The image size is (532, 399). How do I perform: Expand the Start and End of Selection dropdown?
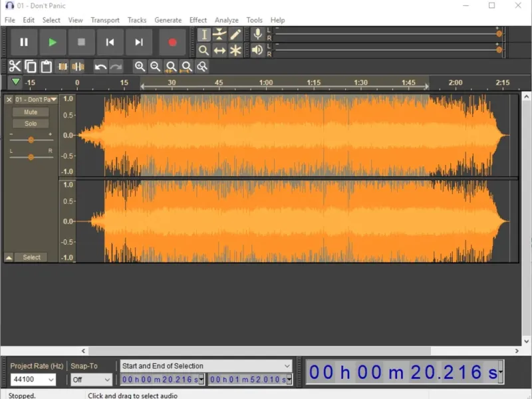tap(206, 366)
